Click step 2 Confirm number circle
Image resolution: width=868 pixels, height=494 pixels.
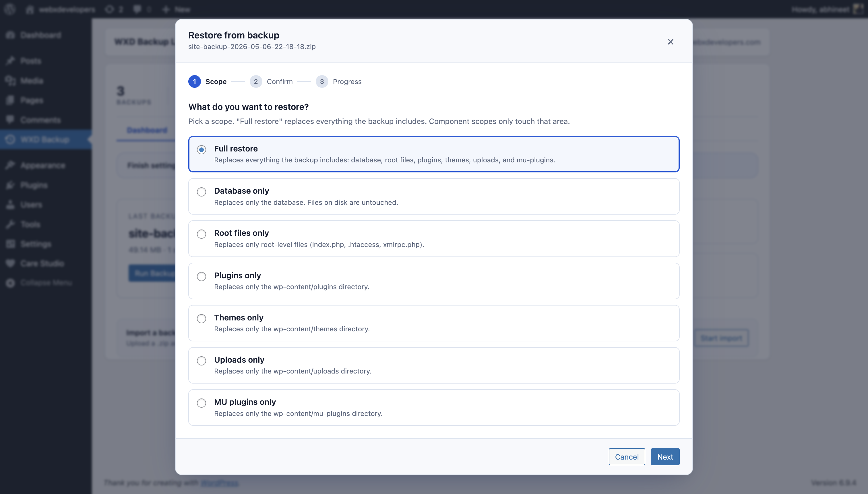click(256, 81)
